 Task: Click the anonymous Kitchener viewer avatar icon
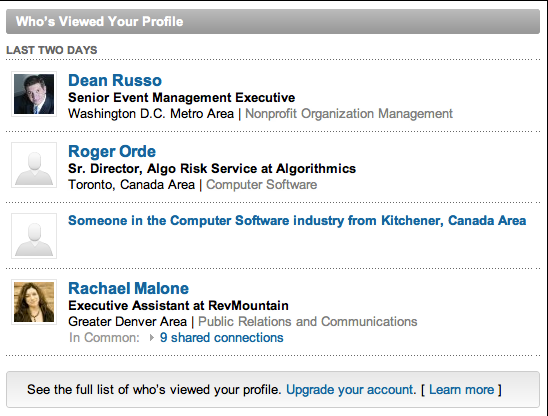tap(34, 236)
